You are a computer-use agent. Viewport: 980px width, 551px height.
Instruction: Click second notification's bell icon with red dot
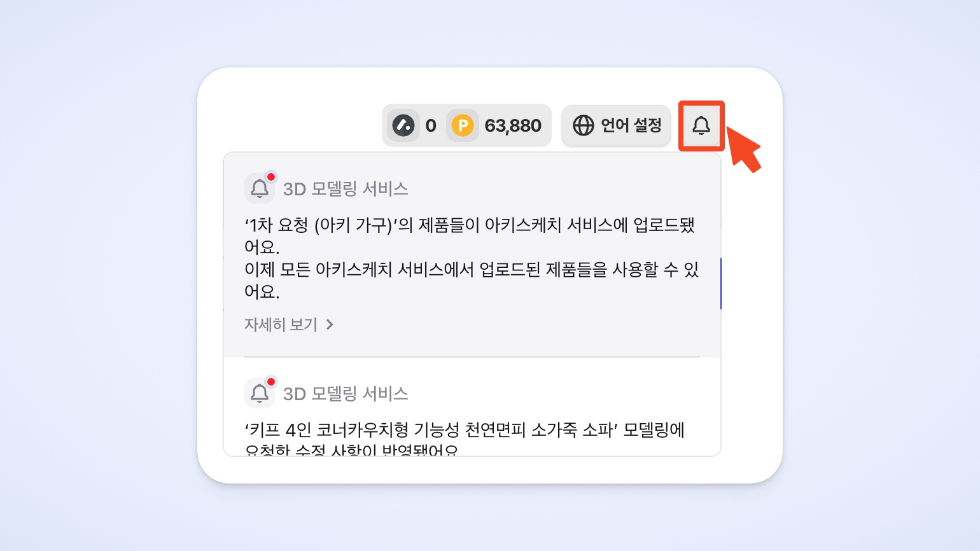point(260,393)
